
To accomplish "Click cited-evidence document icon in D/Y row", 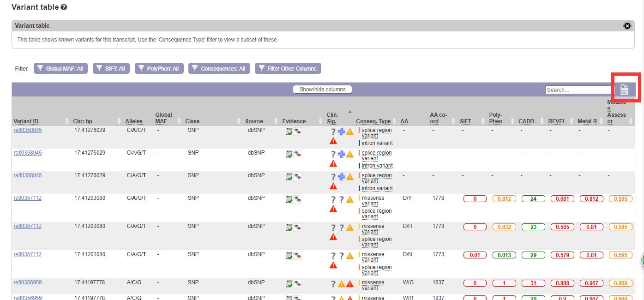I will (289, 199).
